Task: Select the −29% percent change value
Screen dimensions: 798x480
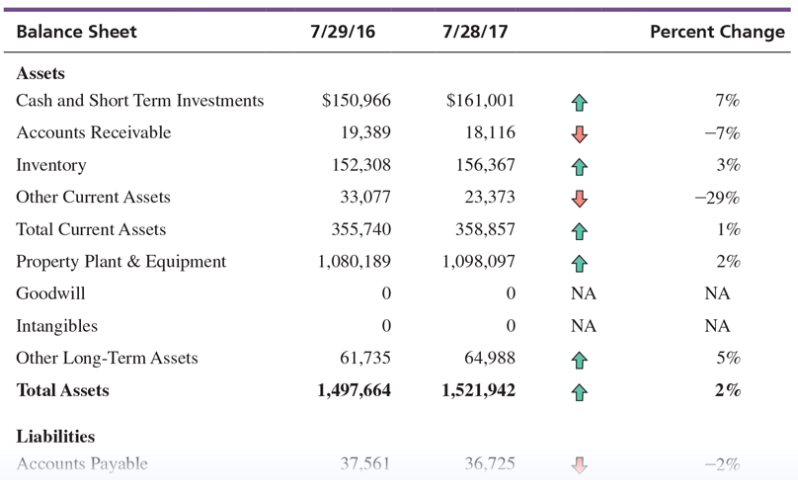Action: click(x=718, y=197)
